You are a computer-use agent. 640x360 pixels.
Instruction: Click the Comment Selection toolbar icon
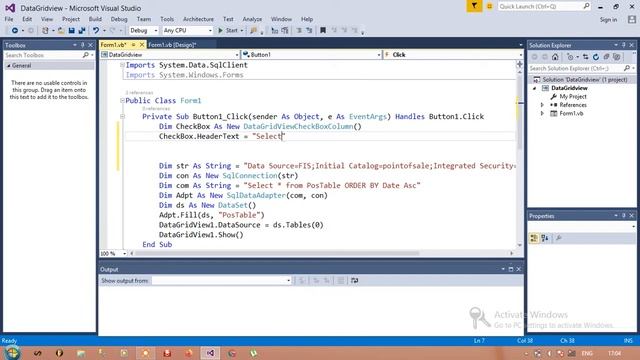[275, 31]
